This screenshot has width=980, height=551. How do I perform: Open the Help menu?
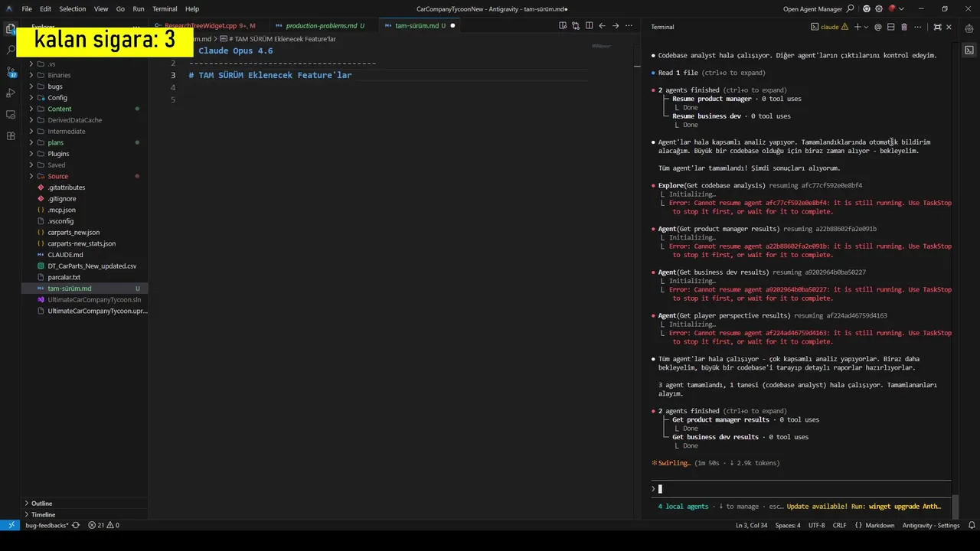click(192, 8)
